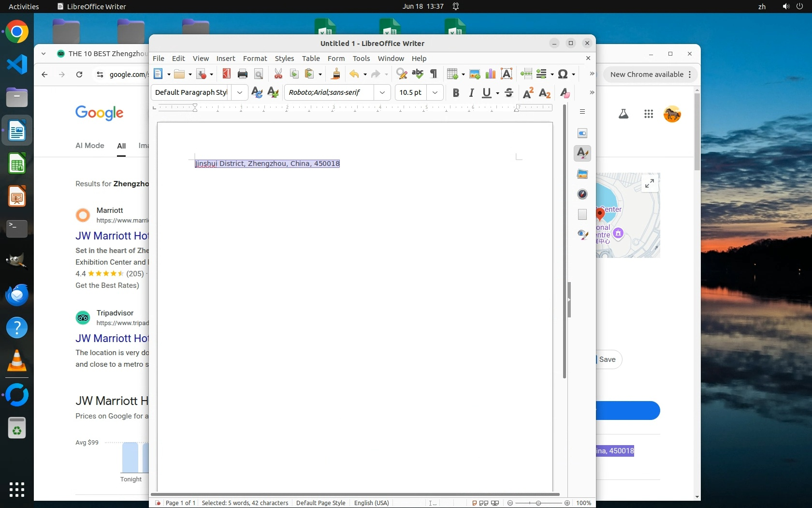Open the Format menu
This screenshot has height=508, width=812.
coord(255,59)
